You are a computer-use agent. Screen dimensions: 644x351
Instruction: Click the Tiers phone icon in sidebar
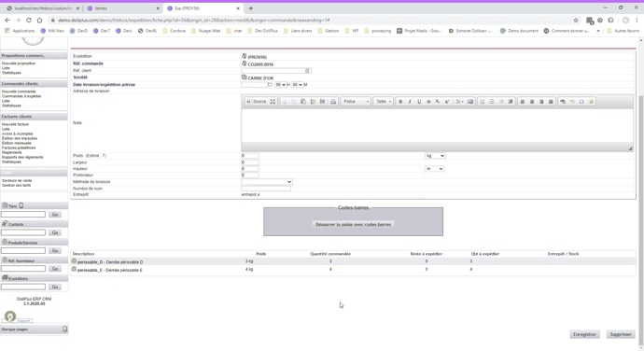[21, 205]
